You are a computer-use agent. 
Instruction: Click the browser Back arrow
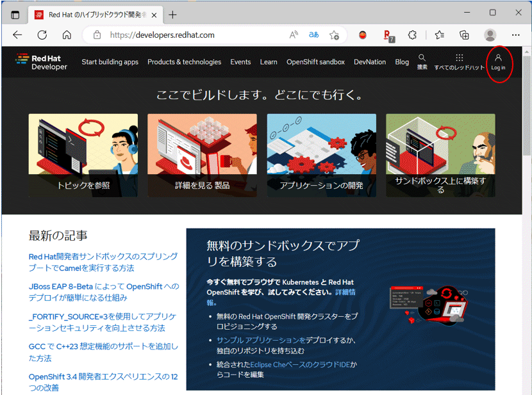pos(17,35)
